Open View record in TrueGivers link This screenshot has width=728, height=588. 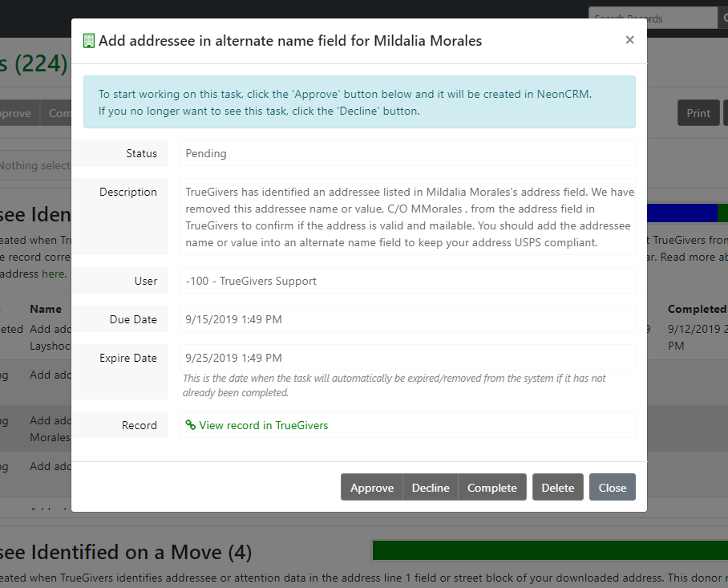[x=263, y=425]
